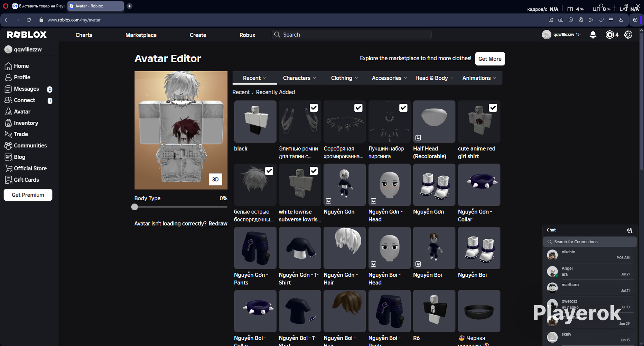The width and height of the screenshot is (644, 346).
Task: Open Robux in the top navigation
Action: coord(248,35)
